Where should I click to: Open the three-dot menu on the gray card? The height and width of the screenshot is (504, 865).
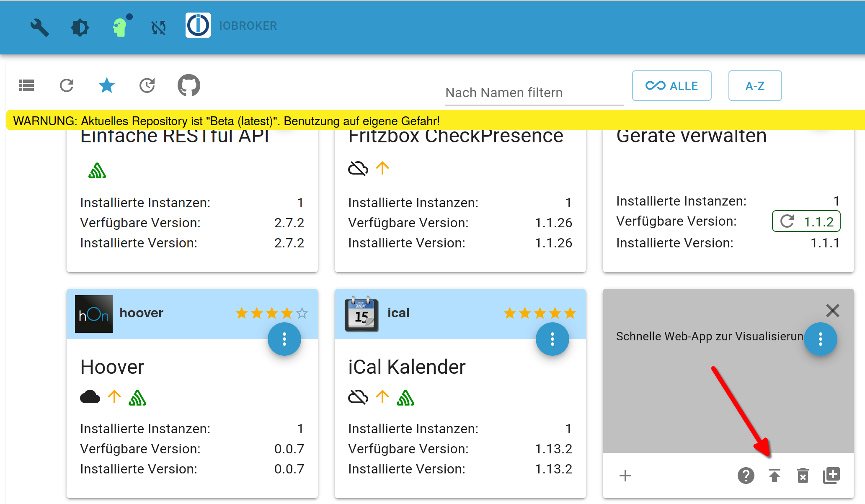(x=821, y=339)
